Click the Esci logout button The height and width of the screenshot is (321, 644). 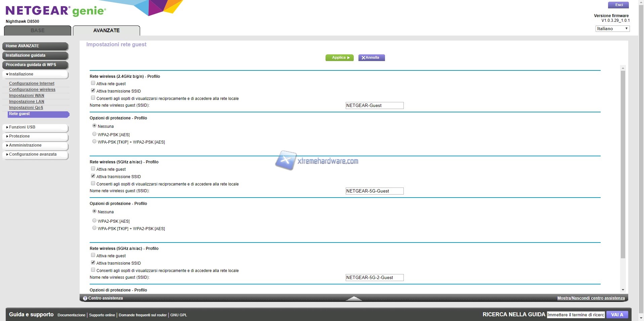618,5
